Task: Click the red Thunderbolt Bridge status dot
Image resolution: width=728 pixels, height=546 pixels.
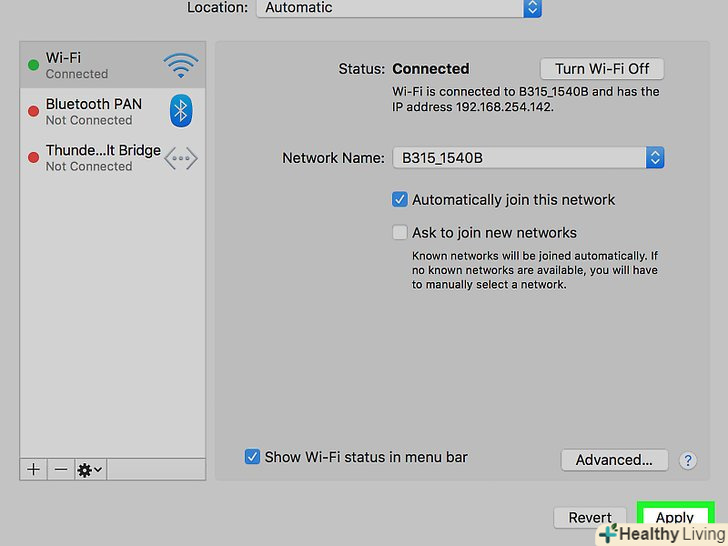Action: click(x=33, y=157)
